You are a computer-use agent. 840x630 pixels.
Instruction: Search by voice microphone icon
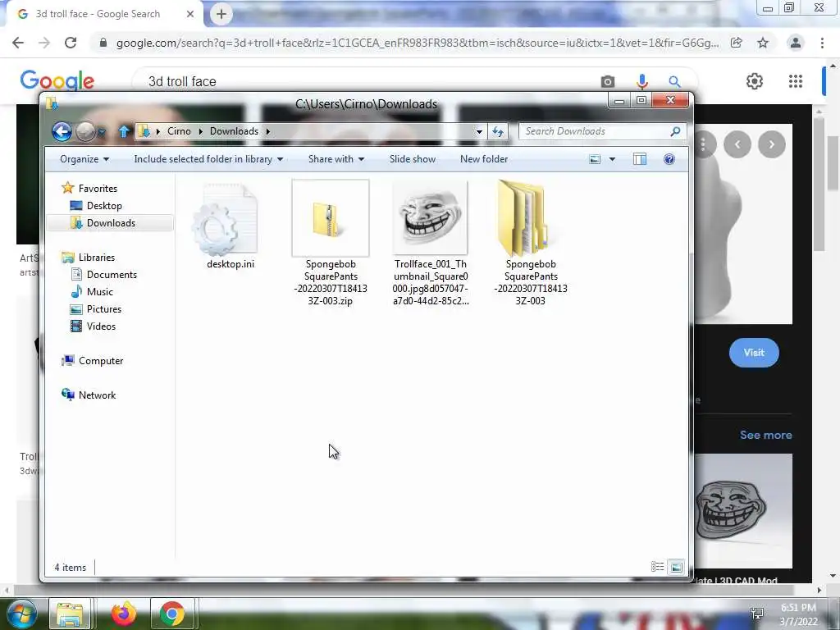coord(642,81)
